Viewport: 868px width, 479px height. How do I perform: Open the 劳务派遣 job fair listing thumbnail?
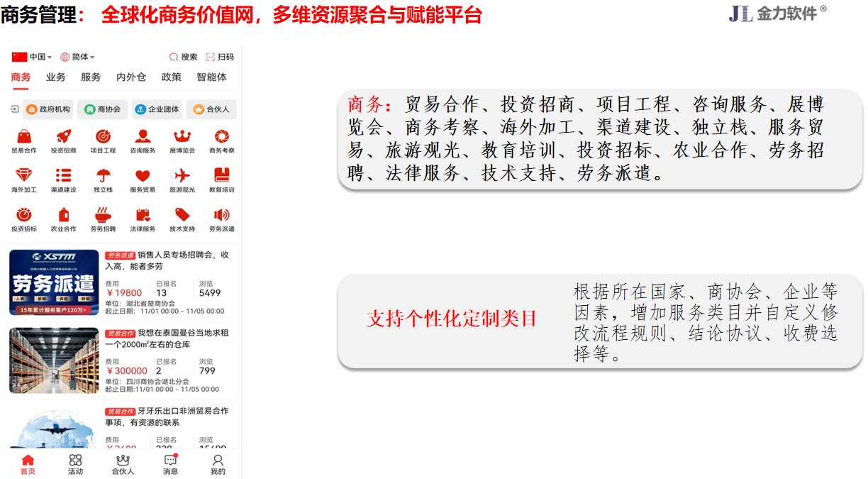54,282
